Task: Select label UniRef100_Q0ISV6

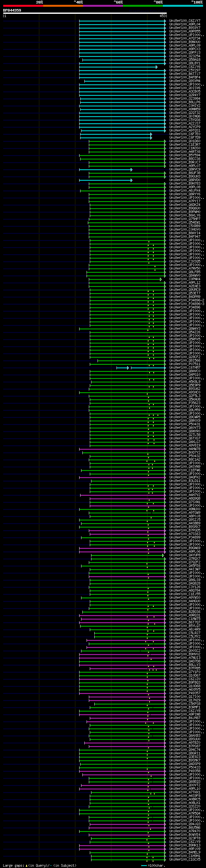Action: click(185, 88)
